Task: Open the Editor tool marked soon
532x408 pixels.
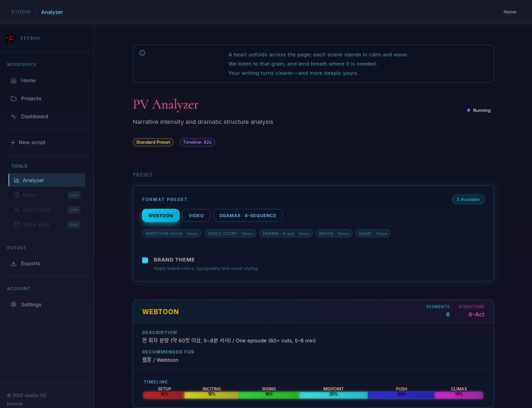Action: [29, 195]
